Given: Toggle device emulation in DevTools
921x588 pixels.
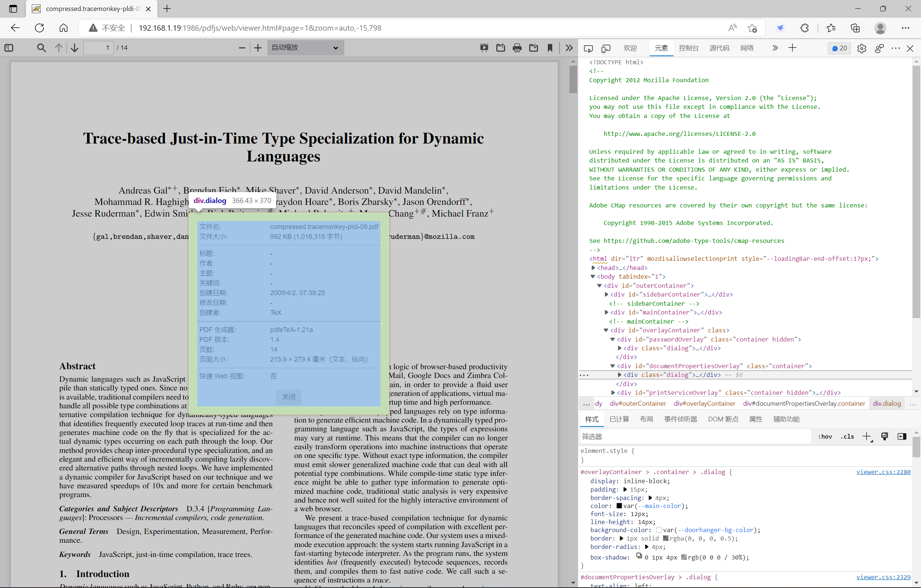Looking at the screenshot, I should [606, 48].
